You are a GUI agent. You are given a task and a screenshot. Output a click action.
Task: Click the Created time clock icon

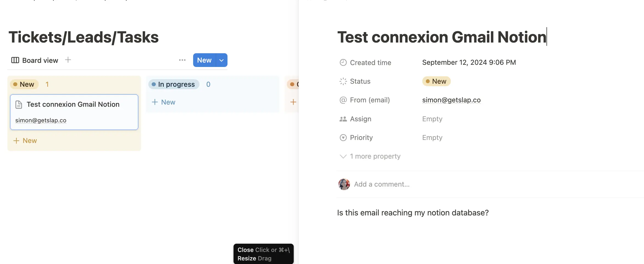pyautogui.click(x=343, y=63)
